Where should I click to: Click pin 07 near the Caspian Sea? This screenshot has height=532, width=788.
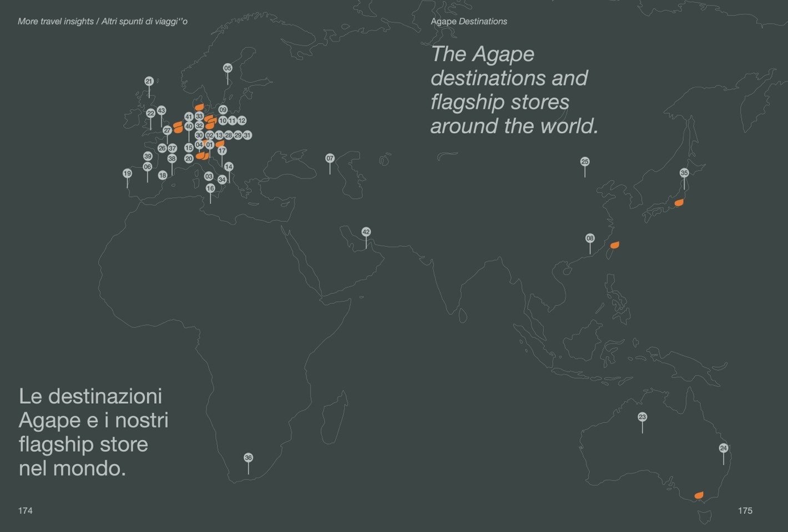tap(330, 159)
